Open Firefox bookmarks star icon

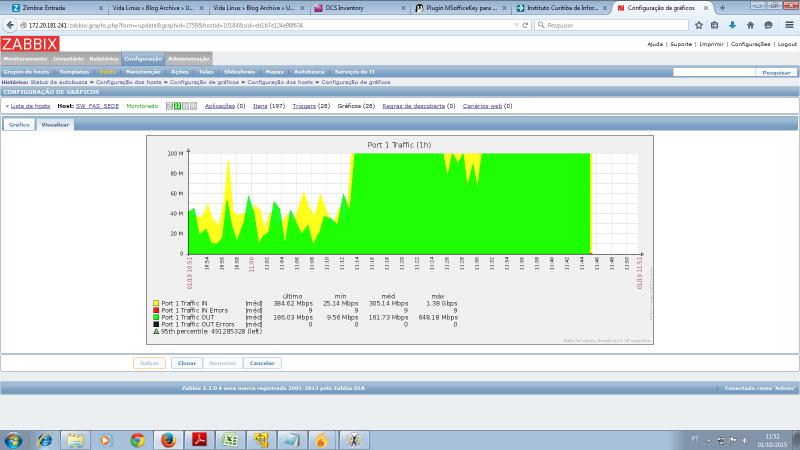tap(699, 25)
